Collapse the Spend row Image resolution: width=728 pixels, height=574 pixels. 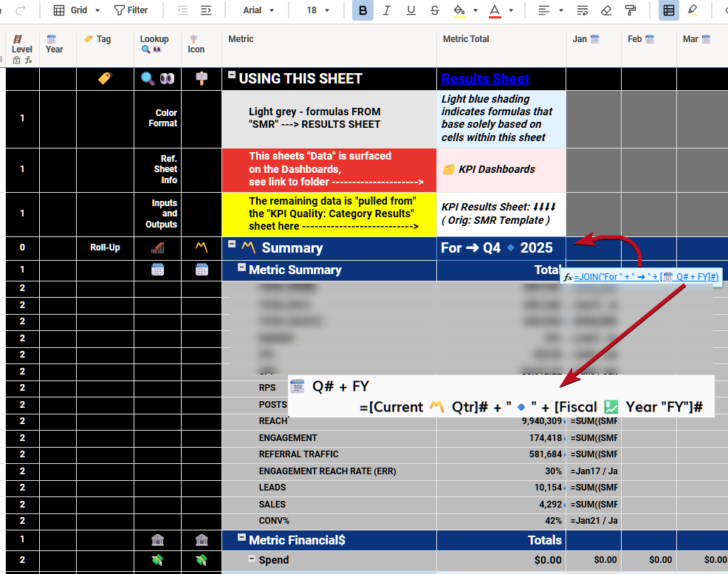[x=251, y=558]
